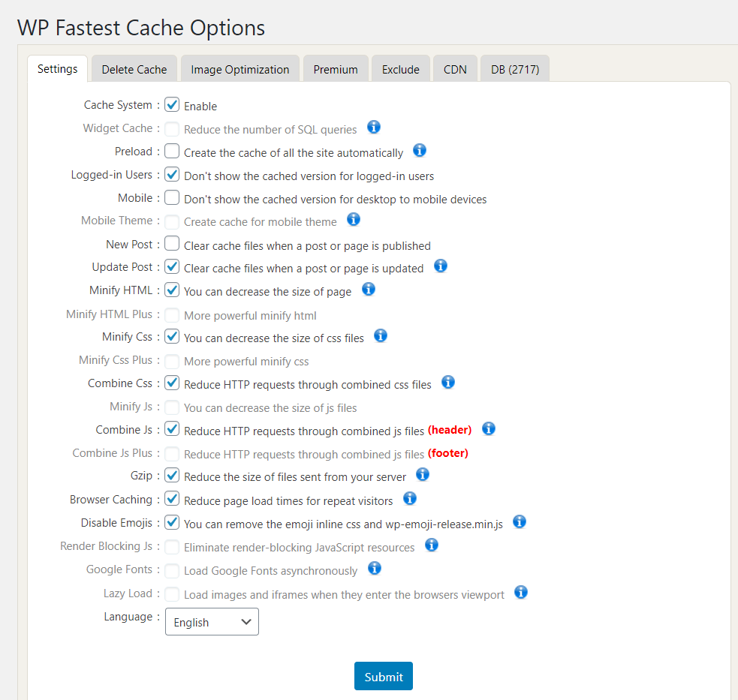738x700 pixels.
Task: Open Lazy Load info icon
Action: (x=521, y=592)
